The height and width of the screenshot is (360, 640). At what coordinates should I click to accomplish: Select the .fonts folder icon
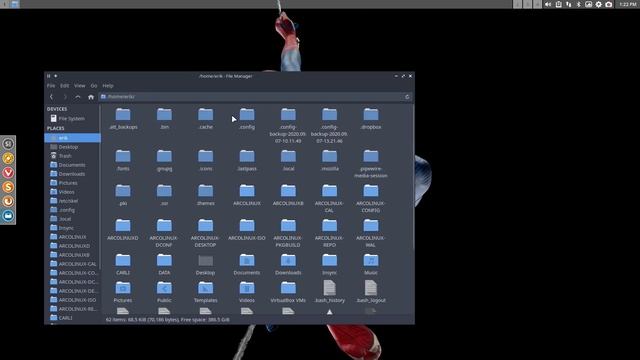[x=123, y=156]
